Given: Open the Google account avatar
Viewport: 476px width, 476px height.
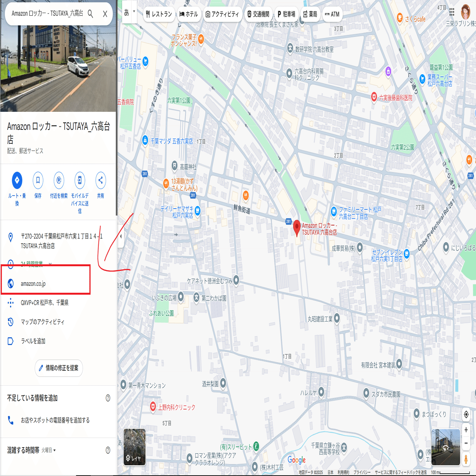Looking at the screenshot, I should point(466,12).
